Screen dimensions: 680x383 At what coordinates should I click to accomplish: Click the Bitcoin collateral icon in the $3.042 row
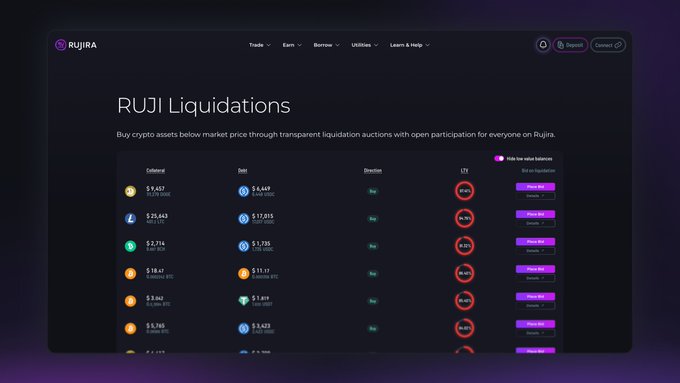click(x=130, y=301)
